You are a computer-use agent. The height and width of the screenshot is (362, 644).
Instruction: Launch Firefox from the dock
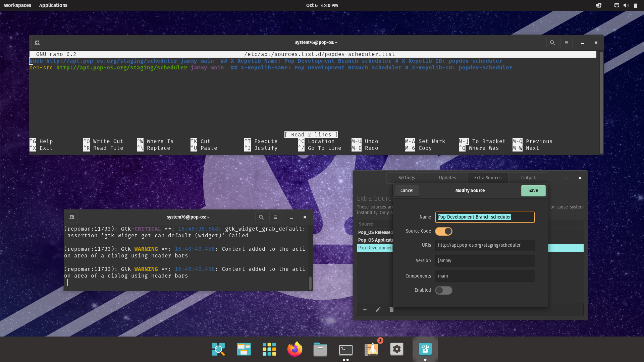click(x=294, y=349)
